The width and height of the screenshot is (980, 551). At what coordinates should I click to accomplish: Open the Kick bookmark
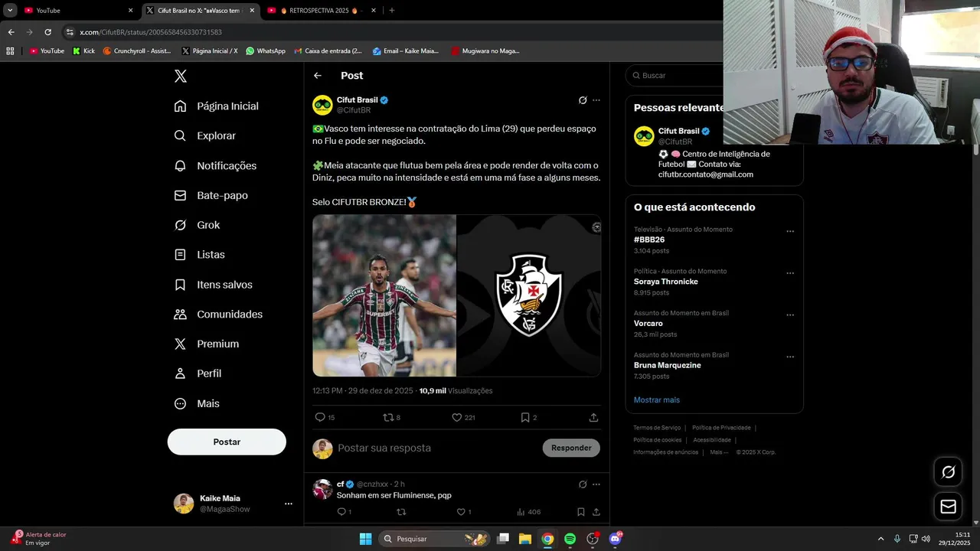(84, 51)
